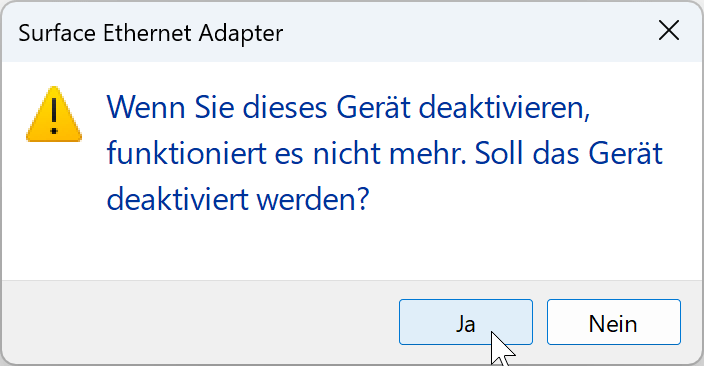Viewport: 704px width, 366px height.
Task: Click the word 'funktioniert' in the message
Action: (187, 154)
